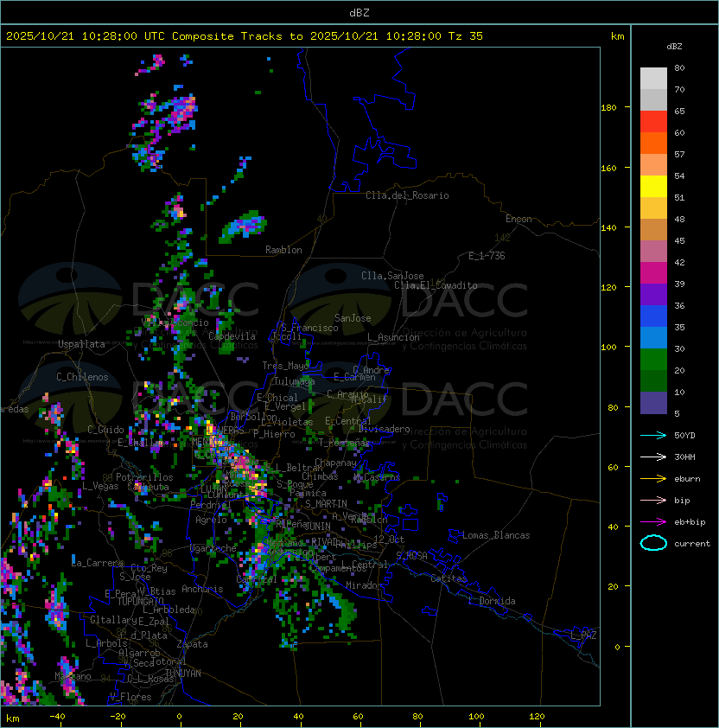
Task: Click the Composite Tracks timestamp header text
Action: (245, 36)
